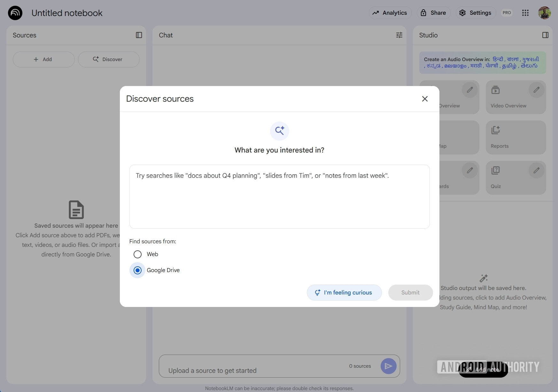Viewport: 558px width, 392px height.
Task: Open the Chat configuration options
Action: click(399, 35)
